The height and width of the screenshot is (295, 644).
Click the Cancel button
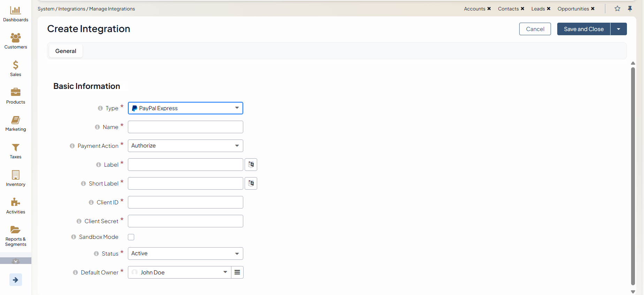(535, 29)
